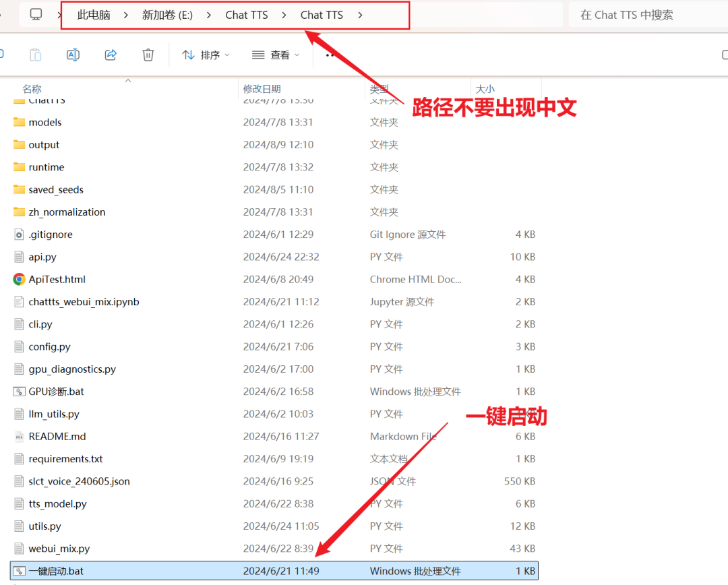Open the 排序 sort dropdown
This screenshot has height=585, width=728.
pos(206,55)
